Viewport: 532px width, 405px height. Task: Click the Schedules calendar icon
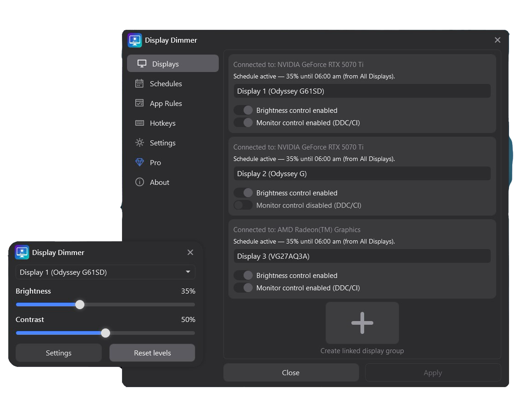[x=139, y=83]
